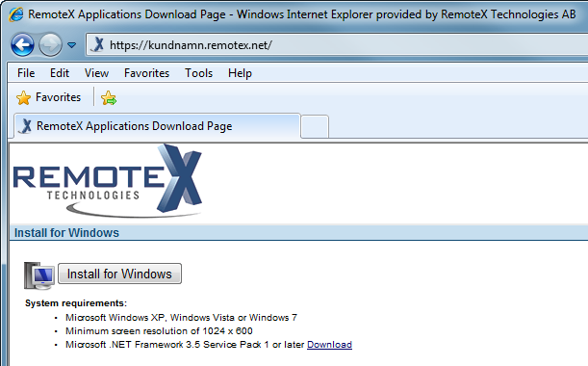
Task: Open the File menu
Action: (x=26, y=73)
